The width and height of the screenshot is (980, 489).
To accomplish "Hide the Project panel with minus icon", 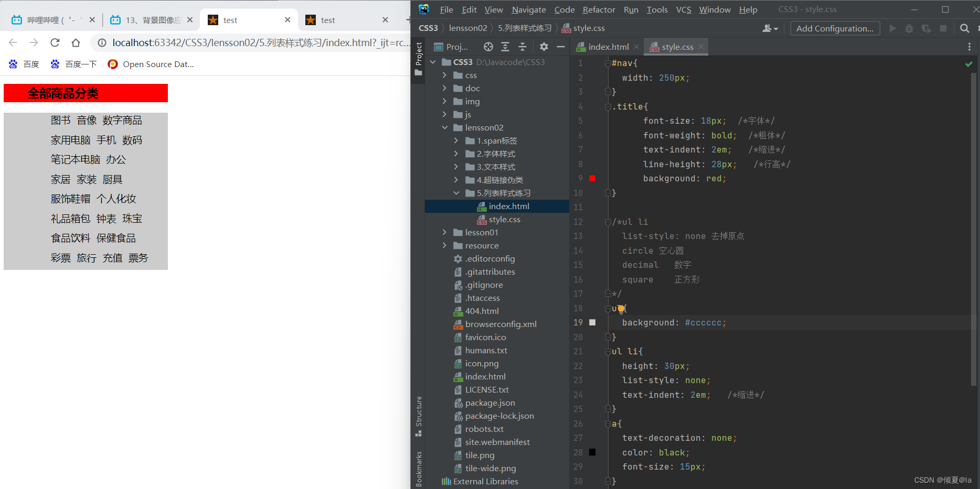I will pyautogui.click(x=560, y=47).
